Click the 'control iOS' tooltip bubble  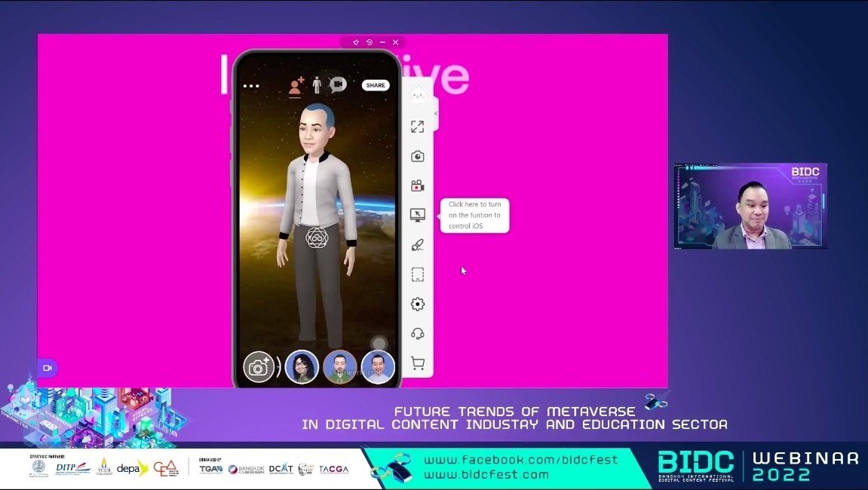(474, 216)
